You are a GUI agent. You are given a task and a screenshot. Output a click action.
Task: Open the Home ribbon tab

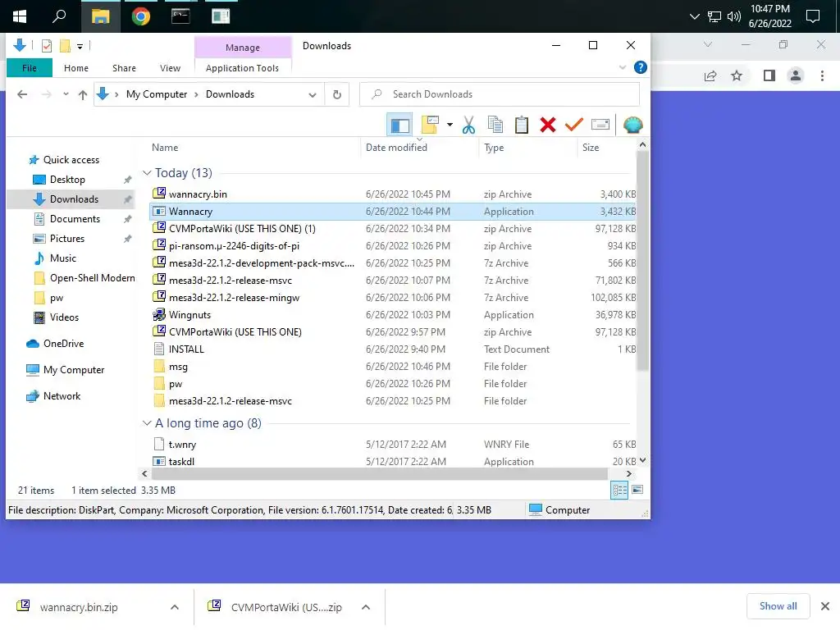pyautogui.click(x=76, y=68)
